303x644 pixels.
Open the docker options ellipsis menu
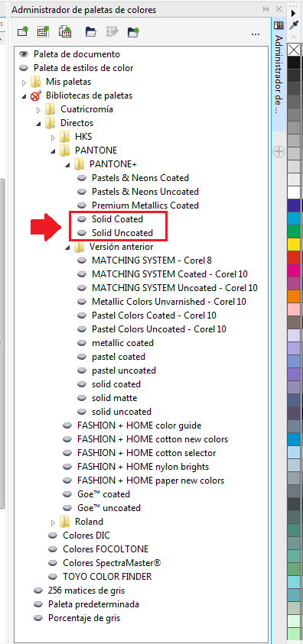(x=256, y=34)
